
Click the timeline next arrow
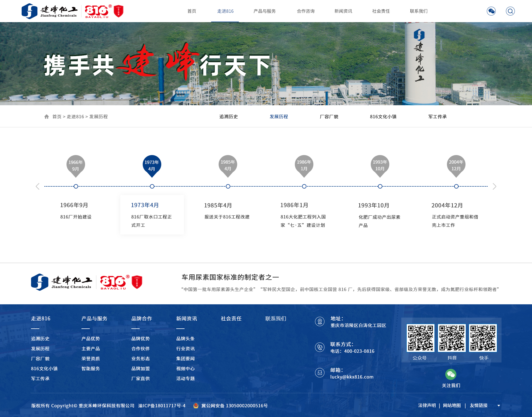pyautogui.click(x=494, y=186)
